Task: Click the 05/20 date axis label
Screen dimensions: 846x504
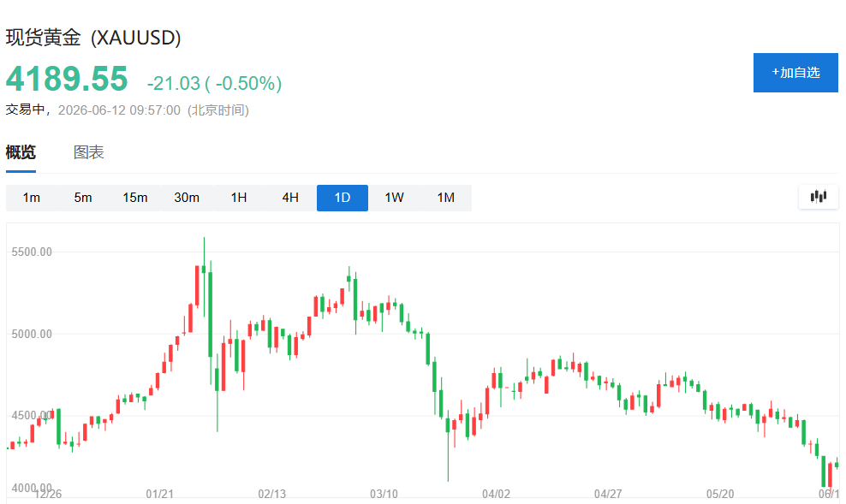Action: coord(720,494)
